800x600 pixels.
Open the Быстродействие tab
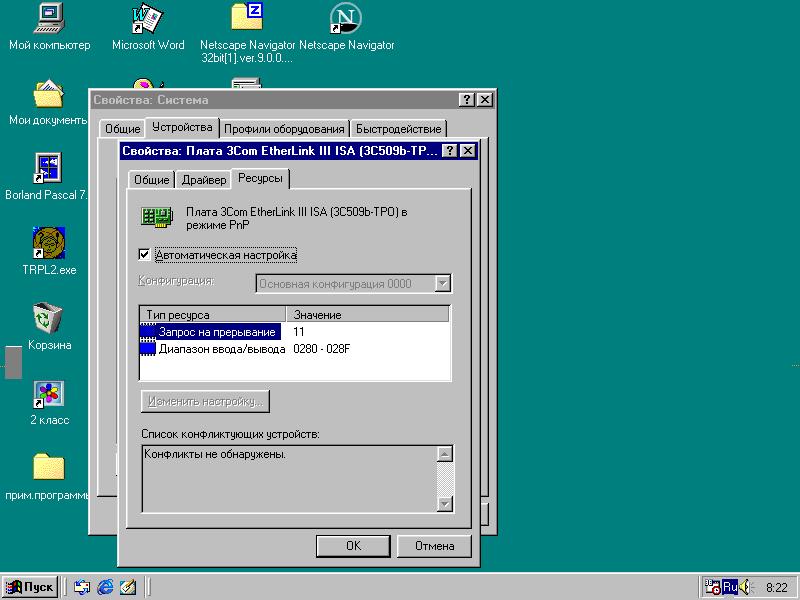(398, 129)
